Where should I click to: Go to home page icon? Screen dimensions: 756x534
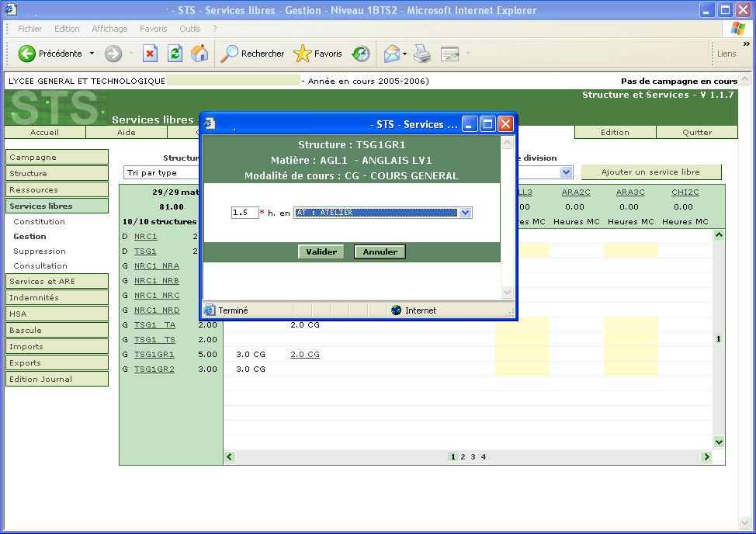tap(199, 54)
